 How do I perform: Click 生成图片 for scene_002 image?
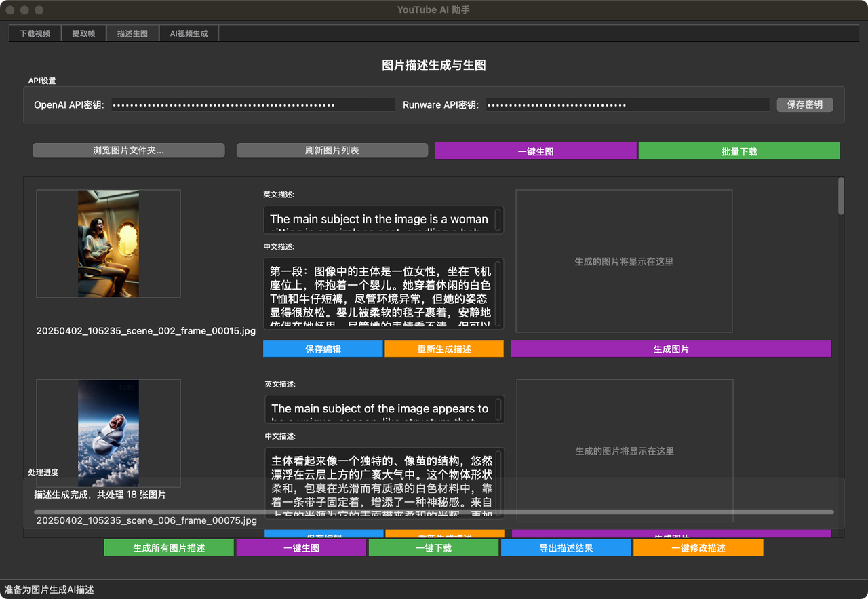click(671, 349)
